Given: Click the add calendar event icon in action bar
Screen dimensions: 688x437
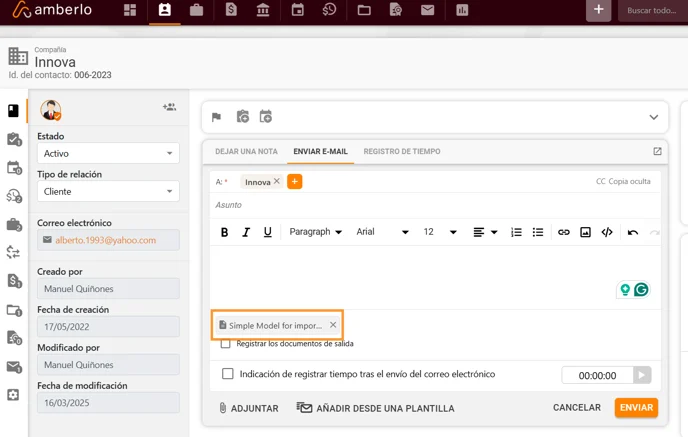Looking at the screenshot, I should (x=265, y=117).
